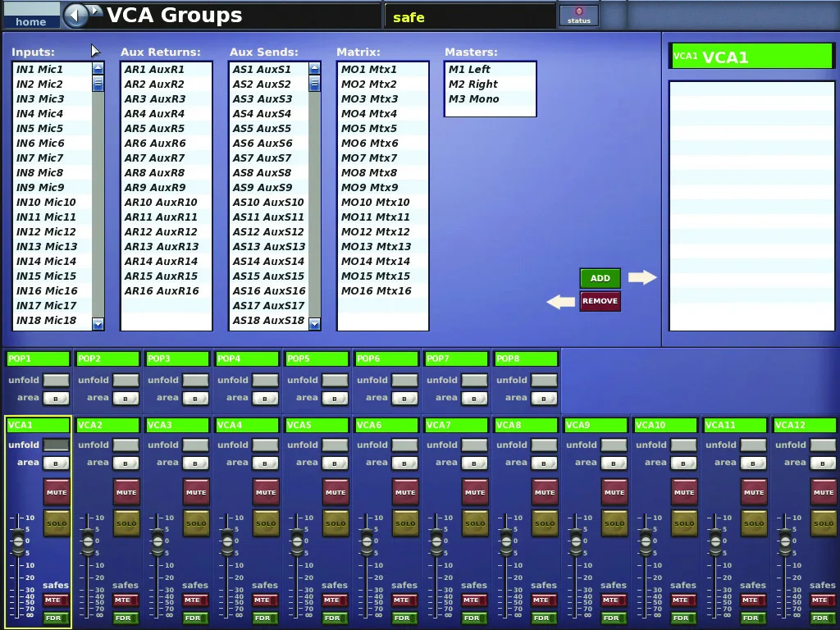Click the green ADD button
This screenshot has width=840, height=630.
click(600, 278)
